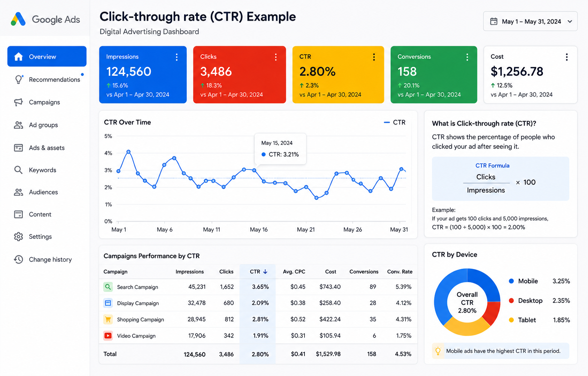The width and height of the screenshot is (588, 376).
Task: Click the Video Campaign link
Action: [136, 336]
